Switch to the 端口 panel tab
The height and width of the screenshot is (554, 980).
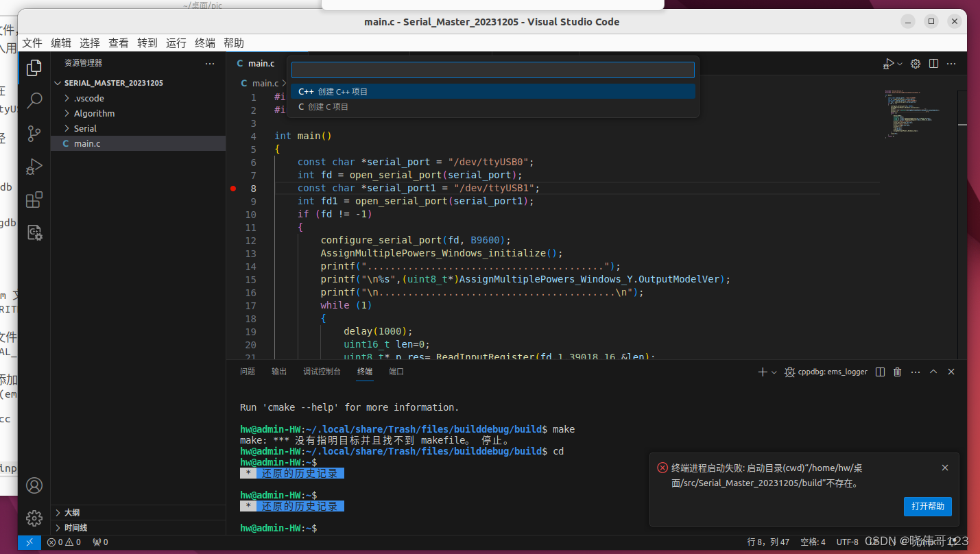click(x=396, y=372)
